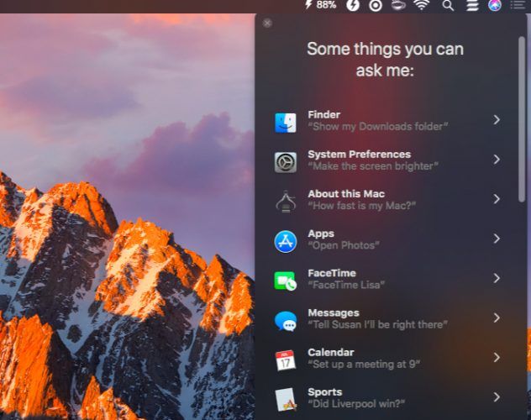531x420 pixels.
Task: Expand the System Preferences chevron
Action: click(x=497, y=160)
